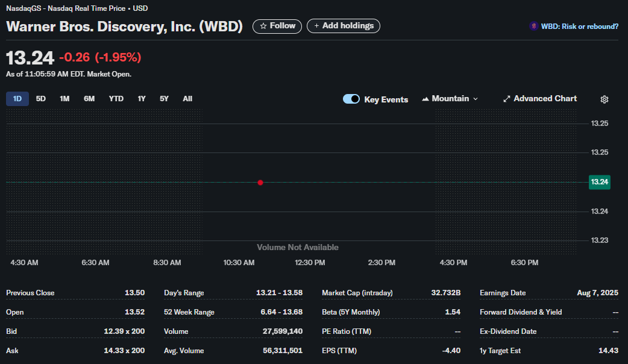Image resolution: width=628 pixels, height=364 pixels.
Task: Click the Beta (5Y Monthly) value 1.54
Action: click(x=453, y=312)
